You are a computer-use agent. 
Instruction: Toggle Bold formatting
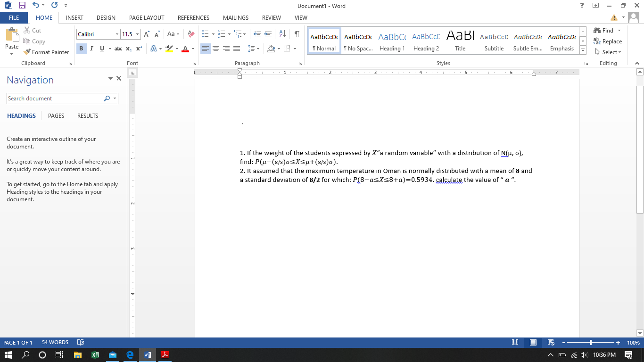pos(81,49)
